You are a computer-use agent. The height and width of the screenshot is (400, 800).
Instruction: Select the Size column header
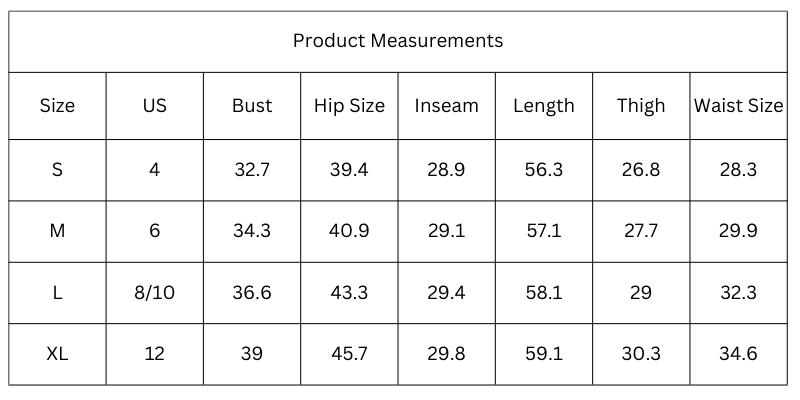coord(57,106)
